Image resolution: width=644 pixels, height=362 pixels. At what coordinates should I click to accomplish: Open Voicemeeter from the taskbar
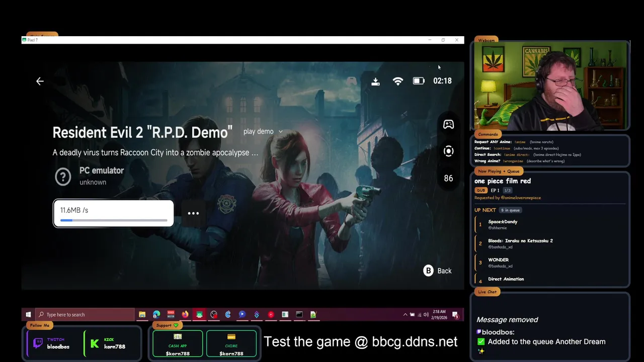(x=171, y=315)
